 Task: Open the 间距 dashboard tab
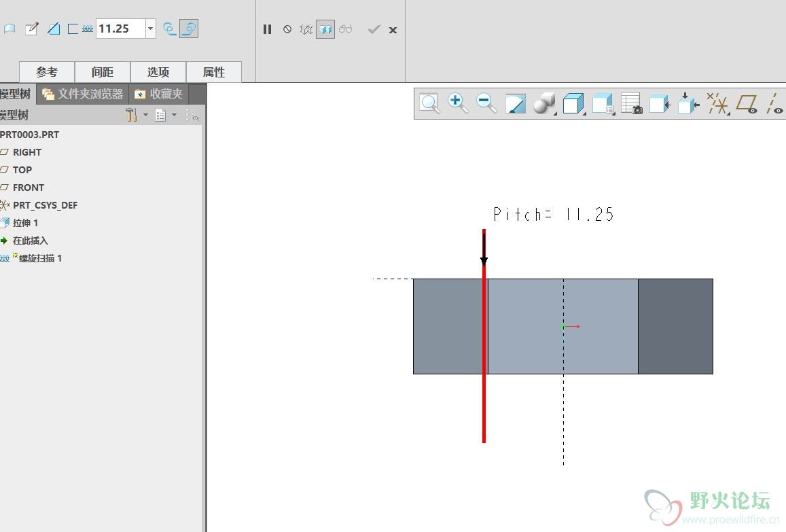103,72
